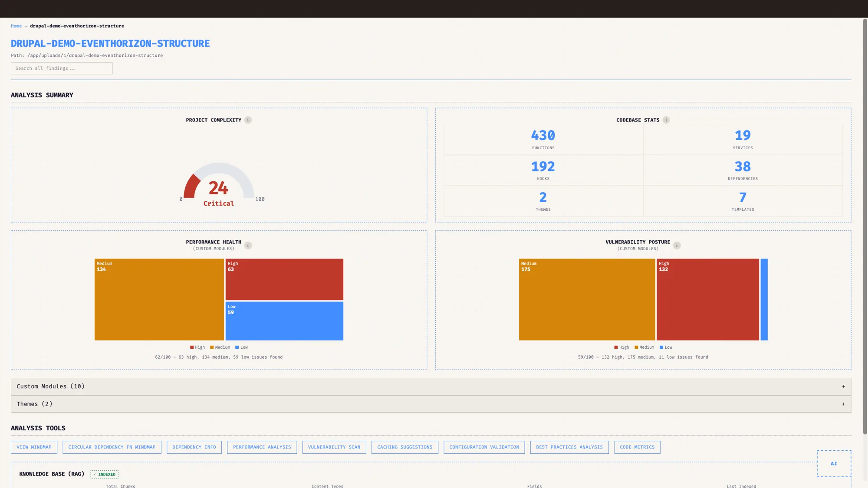
Task: Click the page's vertical scrollbar
Action: point(865,226)
